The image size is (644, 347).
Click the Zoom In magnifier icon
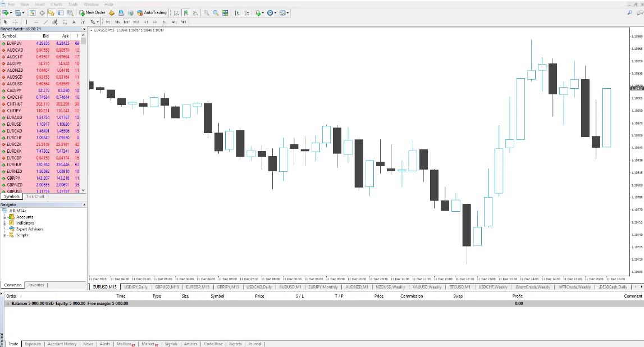[205, 12]
